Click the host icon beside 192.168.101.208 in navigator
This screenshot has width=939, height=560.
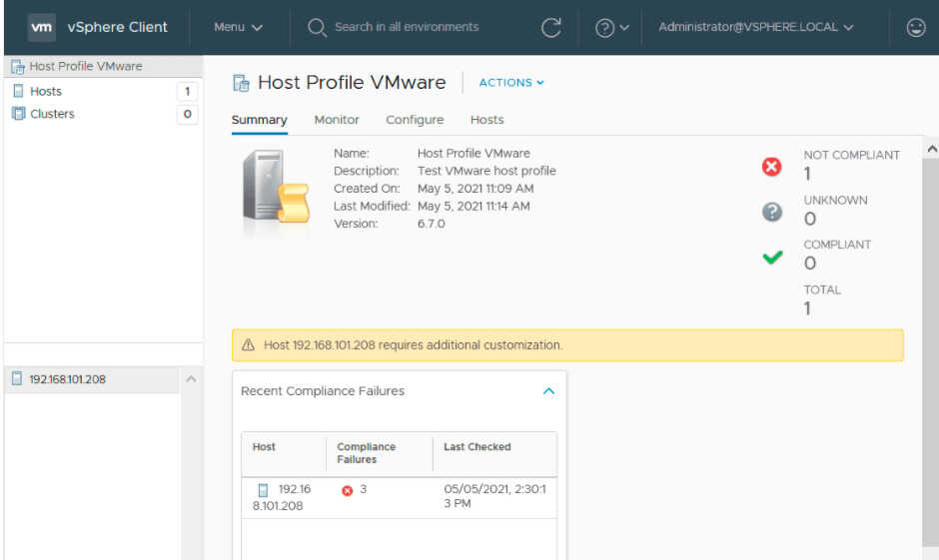coord(17,378)
